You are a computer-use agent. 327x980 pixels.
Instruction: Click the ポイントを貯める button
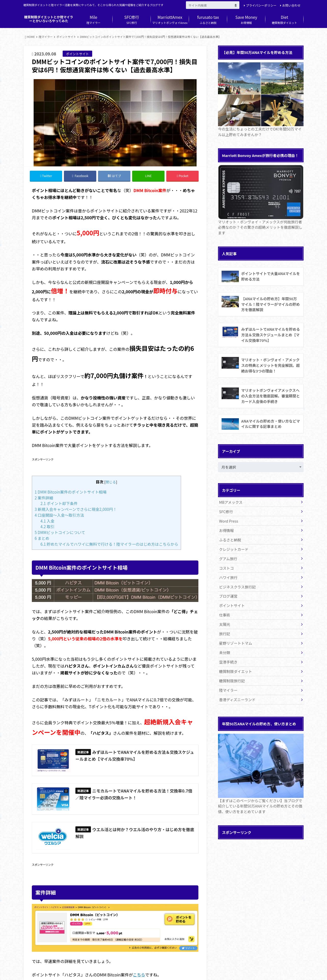point(179,919)
